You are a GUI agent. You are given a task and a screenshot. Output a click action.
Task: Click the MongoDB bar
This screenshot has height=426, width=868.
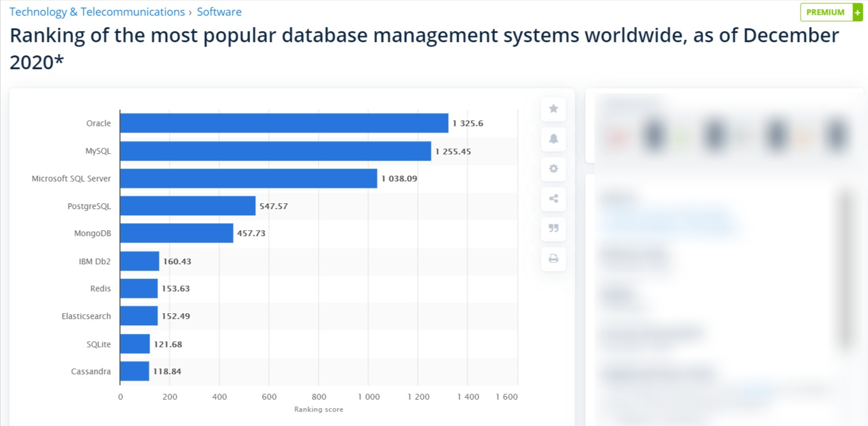coord(177,233)
